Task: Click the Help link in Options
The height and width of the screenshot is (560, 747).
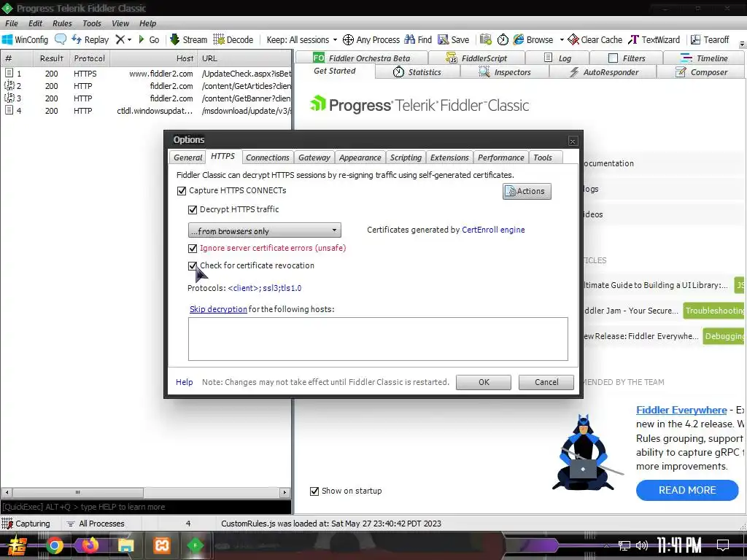Action: 185,382
